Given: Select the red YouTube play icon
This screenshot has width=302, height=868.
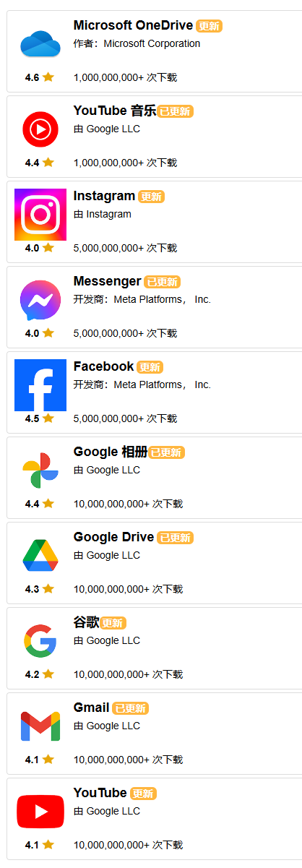Looking at the screenshot, I should click(40, 812).
